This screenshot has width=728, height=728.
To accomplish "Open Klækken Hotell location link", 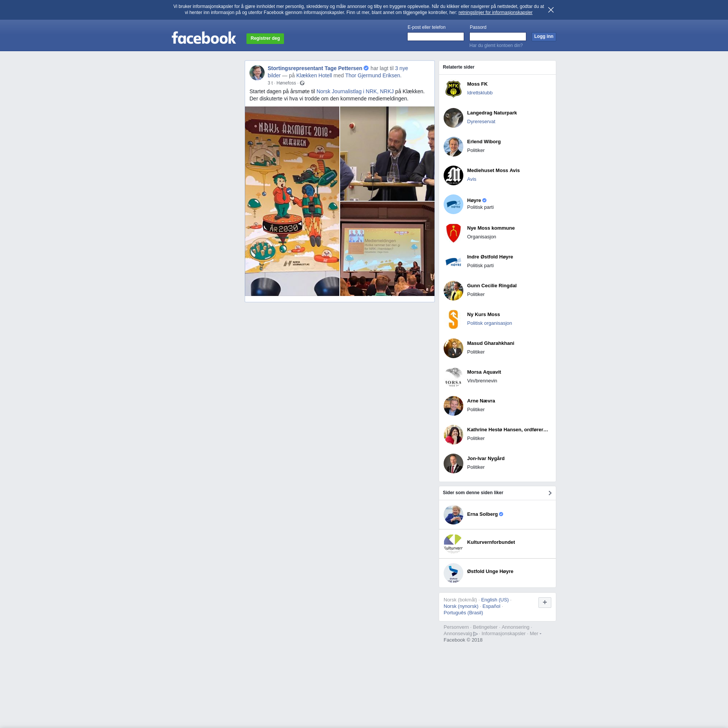I will click(314, 75).
